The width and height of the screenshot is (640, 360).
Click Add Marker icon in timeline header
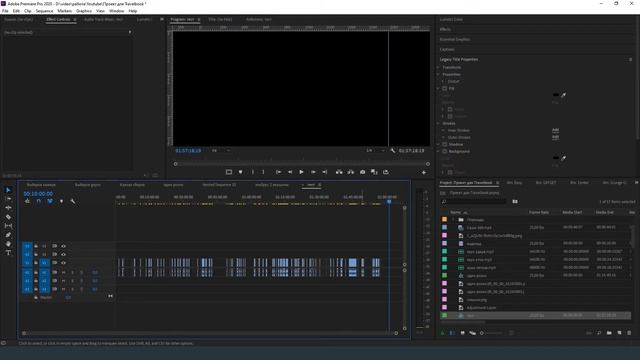point(61,201)
